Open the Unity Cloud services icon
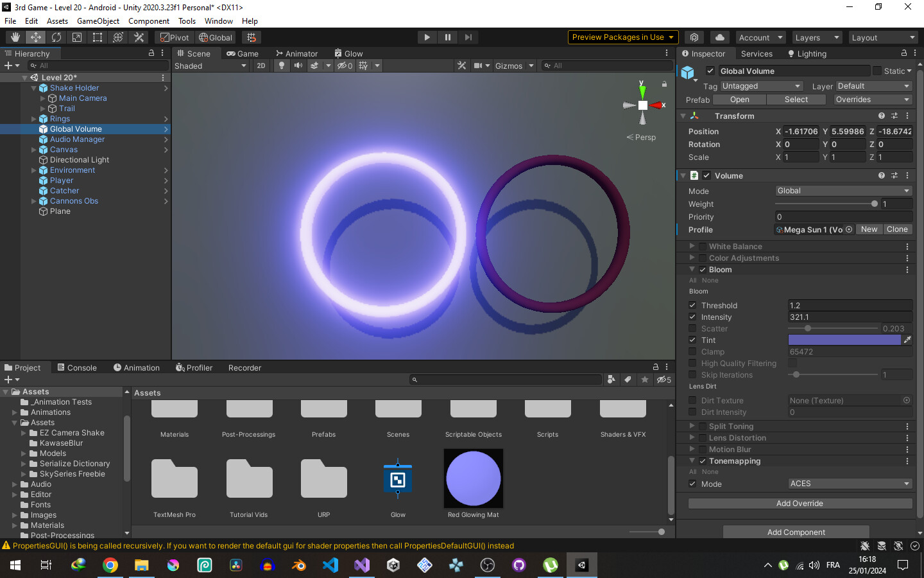 coord(719,37)
